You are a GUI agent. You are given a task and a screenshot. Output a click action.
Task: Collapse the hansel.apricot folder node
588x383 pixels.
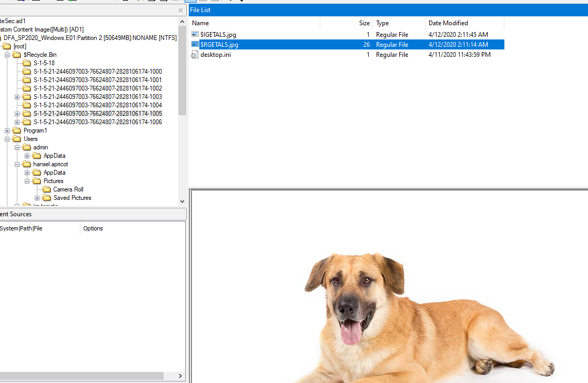tap(17, 164)
